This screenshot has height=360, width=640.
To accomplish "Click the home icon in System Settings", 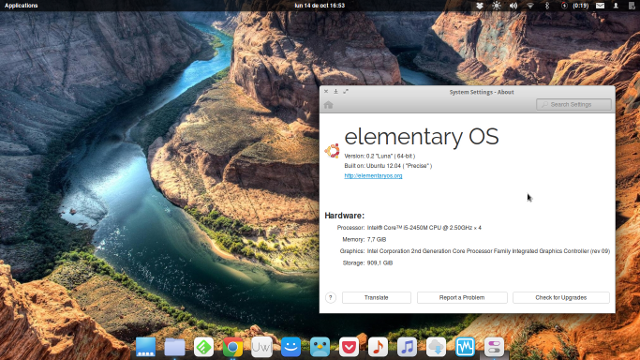I will point(329,105).
